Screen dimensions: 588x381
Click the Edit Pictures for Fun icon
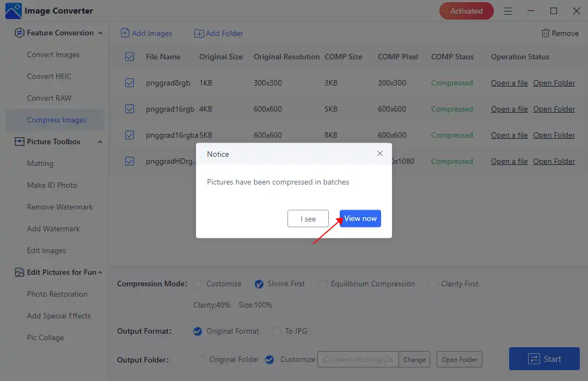point(20,272)
